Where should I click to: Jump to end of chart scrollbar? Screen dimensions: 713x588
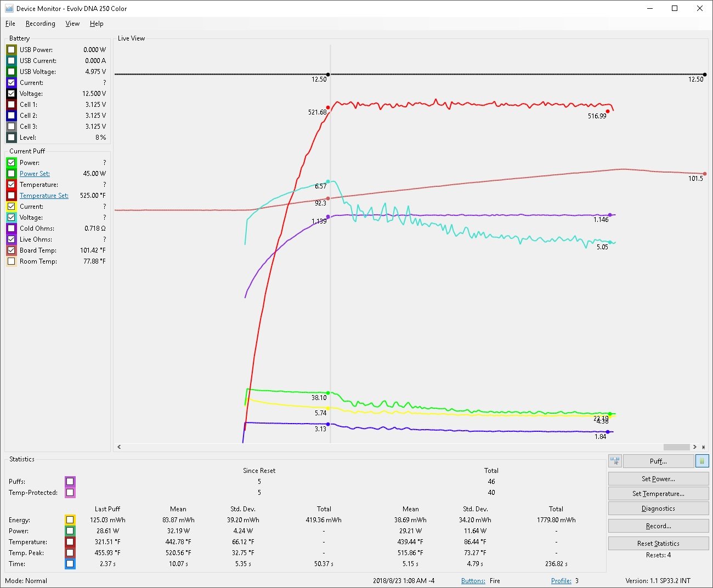(704, 447)
